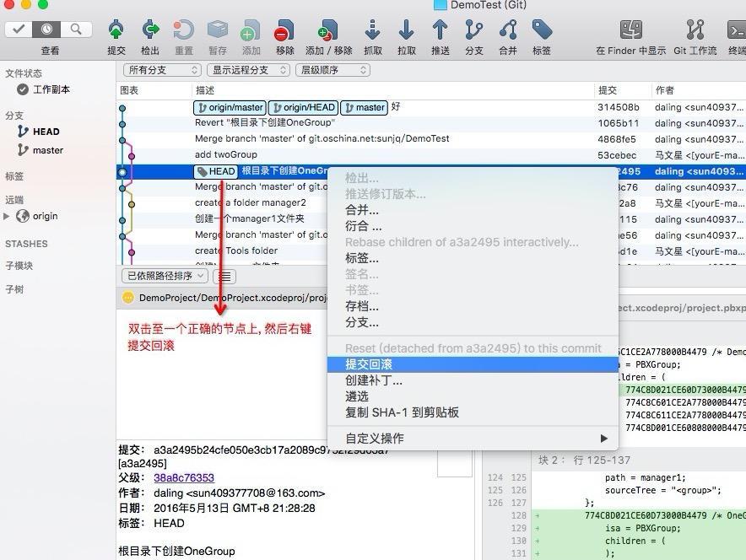Screen dimensions: 746x560
Task: Click the 子树 sidebar section
Action: 14,289
